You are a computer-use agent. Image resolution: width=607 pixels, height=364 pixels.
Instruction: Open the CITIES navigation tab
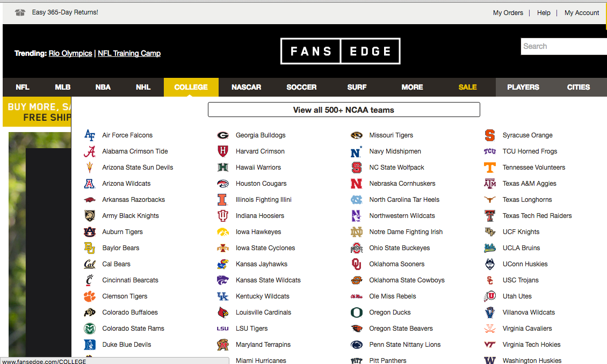click(x=579, y=87)
